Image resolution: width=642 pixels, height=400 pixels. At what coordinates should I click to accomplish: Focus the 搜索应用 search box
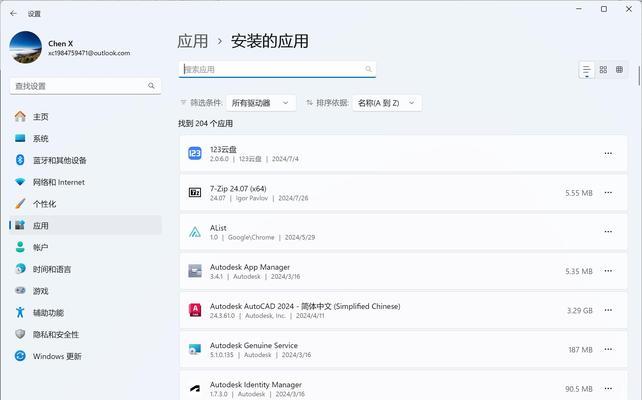(277, 69)
